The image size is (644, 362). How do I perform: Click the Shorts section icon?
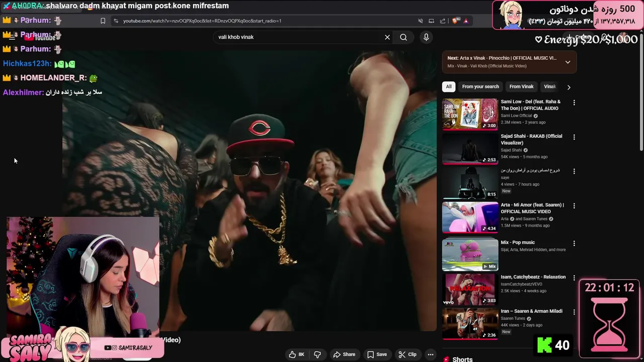[446, 359]
